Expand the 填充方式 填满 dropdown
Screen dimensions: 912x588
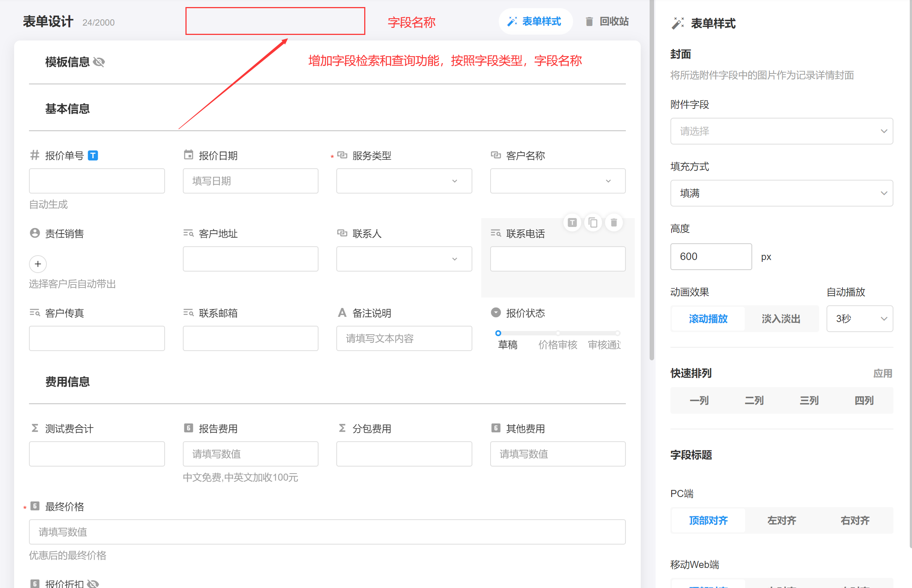coord(782,193)
